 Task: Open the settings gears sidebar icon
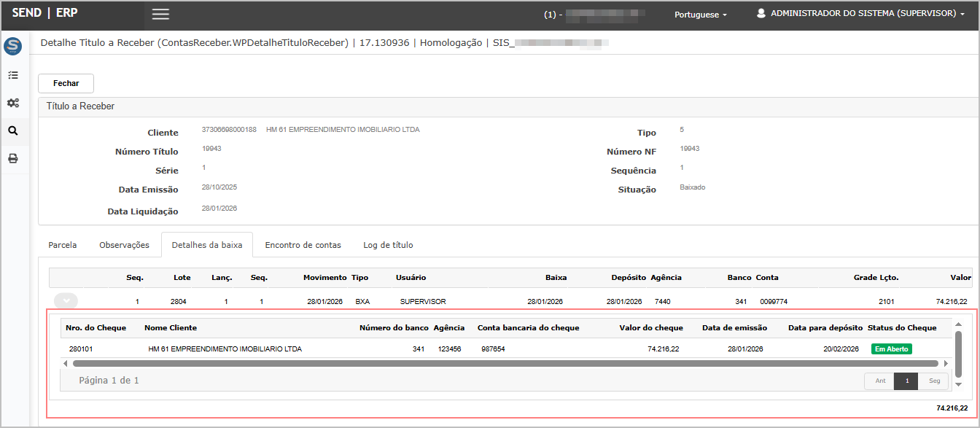(12, 103)
